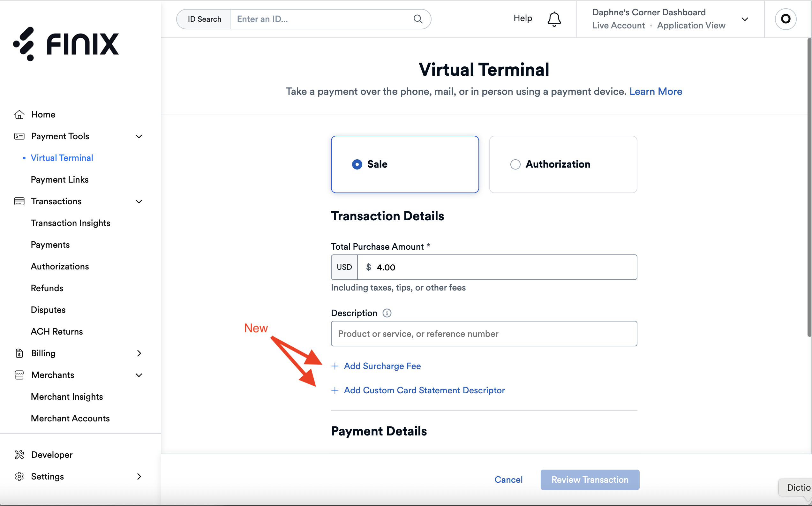Click the Merchants store icon

[19, 375]
